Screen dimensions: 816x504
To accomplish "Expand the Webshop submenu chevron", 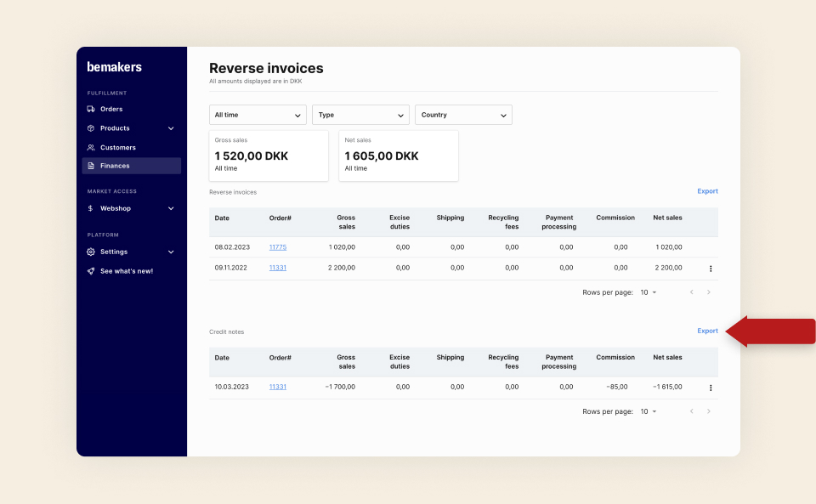I will (x=171, y=208).
